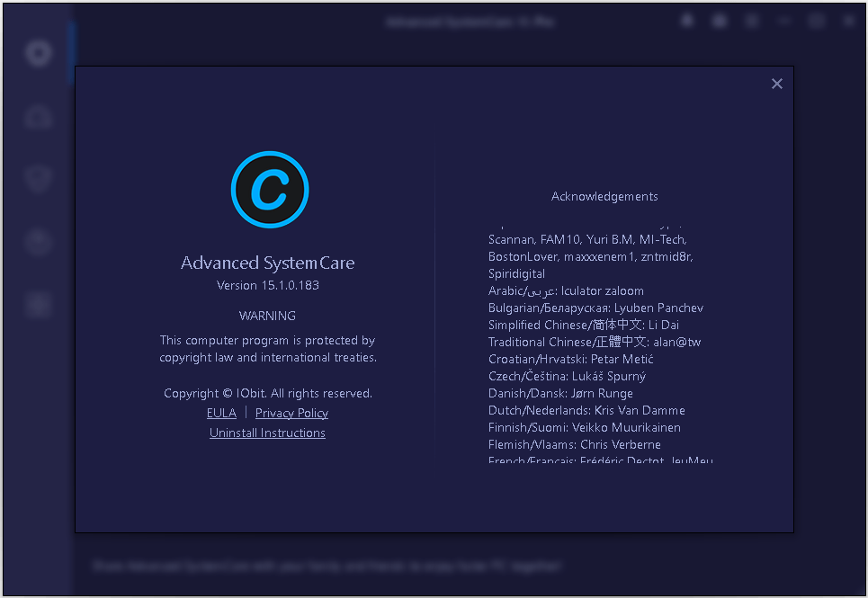Click the BostonLover, maxxxenem1 credits line
The image size is (868, 598).
(591, 256)
